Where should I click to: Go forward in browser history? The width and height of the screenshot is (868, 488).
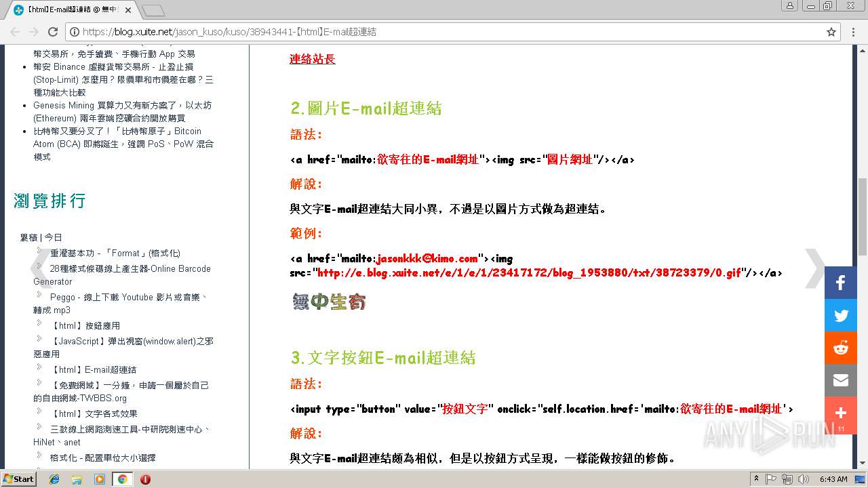(34, 32)
